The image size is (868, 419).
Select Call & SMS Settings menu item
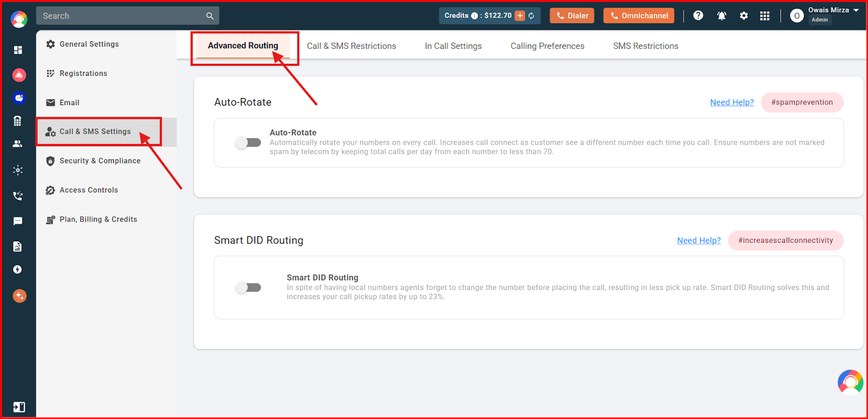point(106,132)
